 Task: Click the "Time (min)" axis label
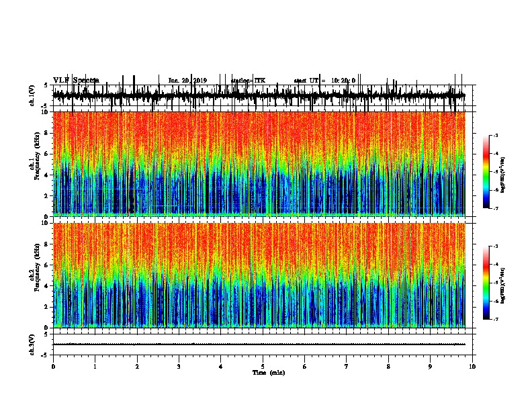pos(269,373)
